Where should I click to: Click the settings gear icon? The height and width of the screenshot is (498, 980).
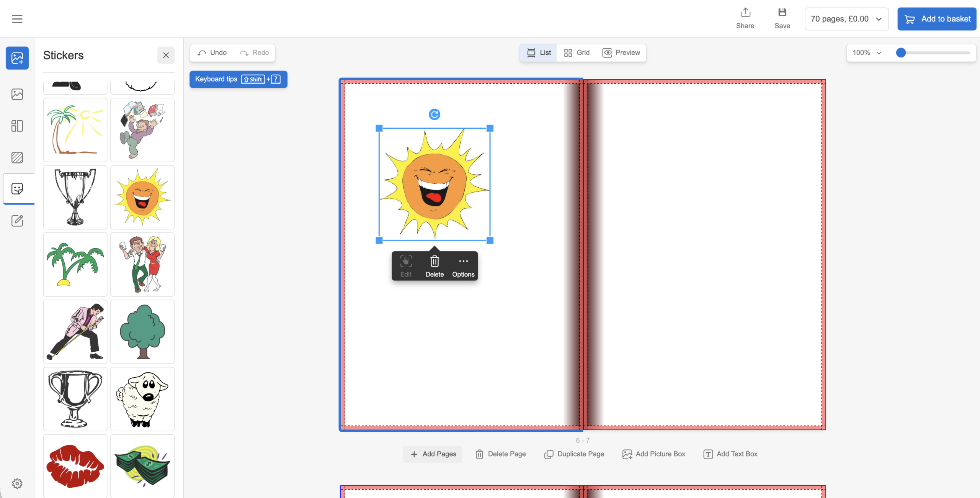coord(17,483)
